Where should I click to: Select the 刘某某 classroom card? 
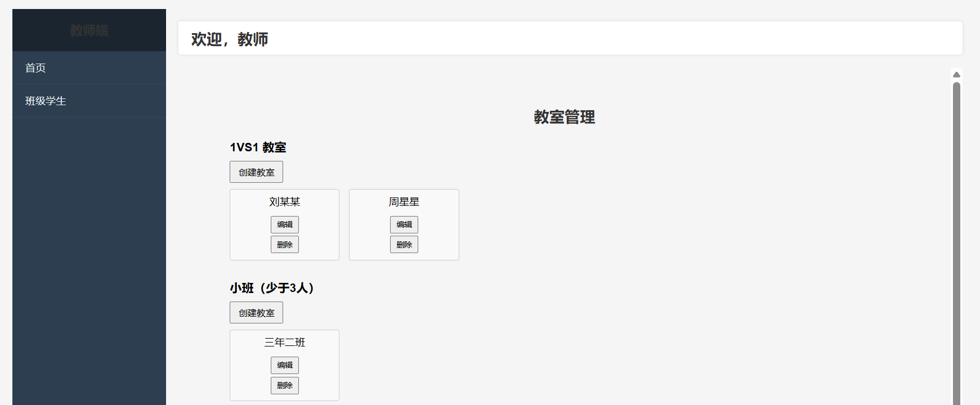tap(284, 202)
